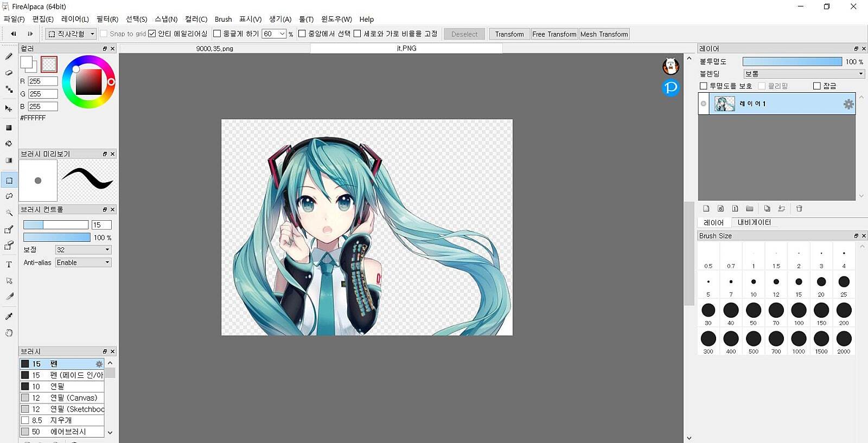Click the new layer folder icon
868x443 pixels.
[x=750, y=209]
